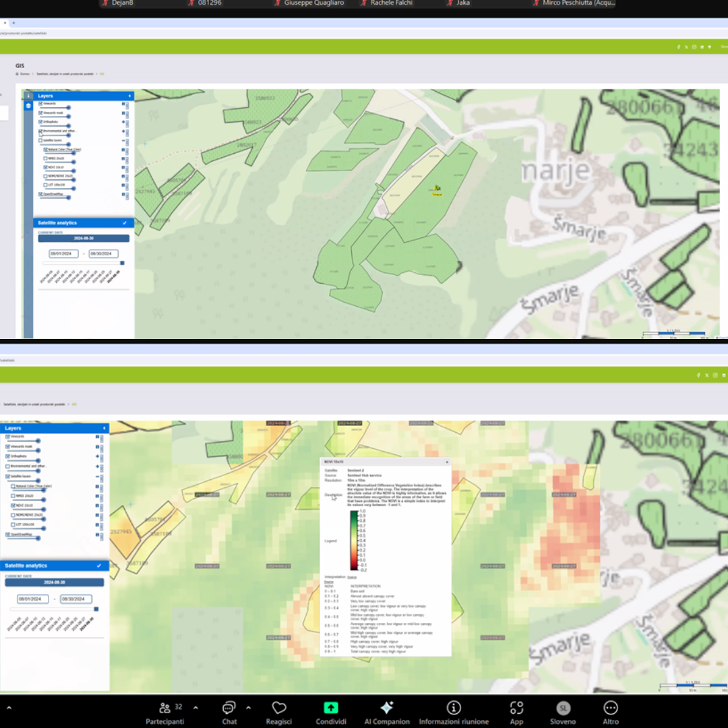Image resolution: width=728 pixels, height=728 pixels.
Task: Move date timeline slider handle in upper Satellite analytics
Action: tap(122, 263)
